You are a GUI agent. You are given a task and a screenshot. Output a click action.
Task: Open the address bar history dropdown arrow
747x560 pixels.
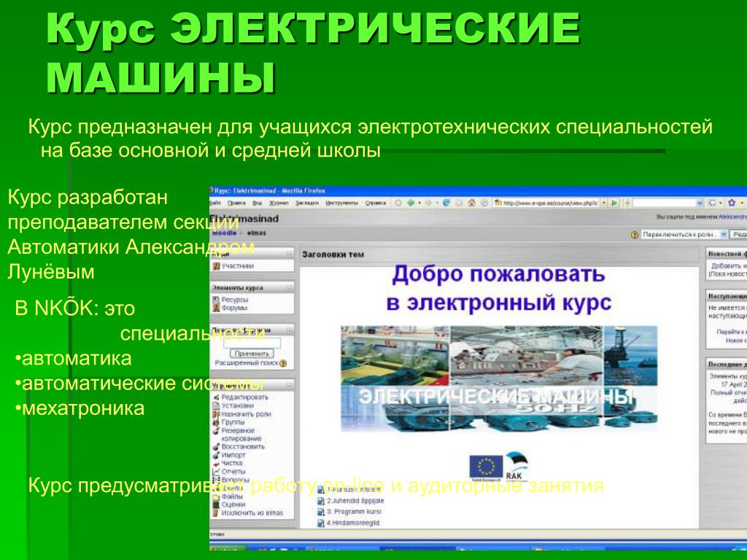coord(604,203)
